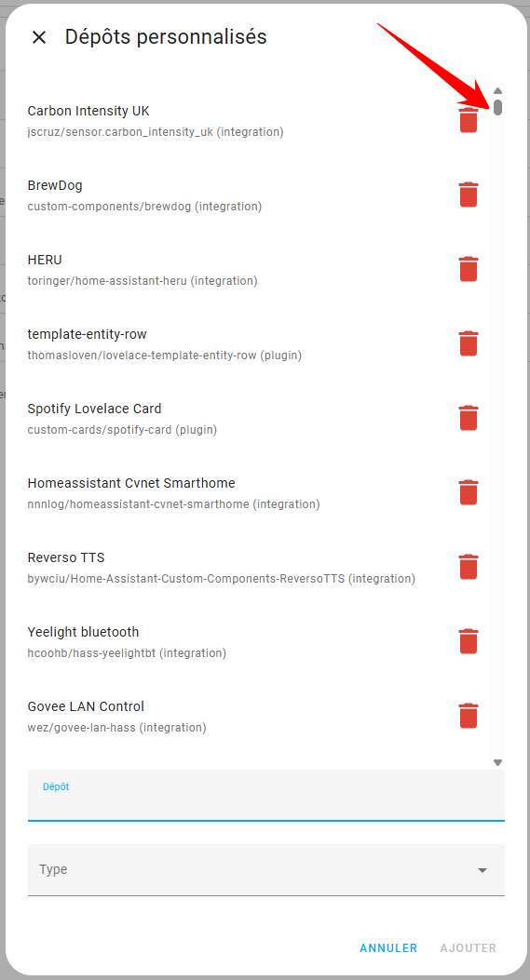This screenshot has height=980, width=530.
Task: Click the scrollbar thumb
Action: coord(498,108)
